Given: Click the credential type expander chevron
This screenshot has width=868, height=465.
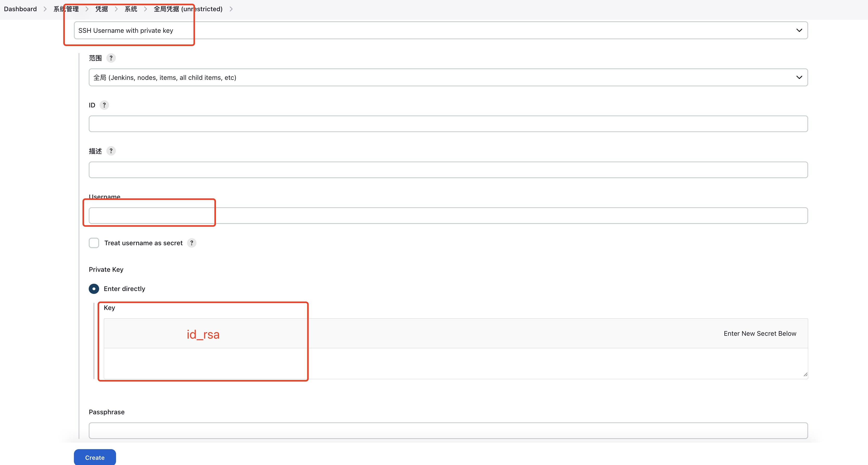Looking at the screenshot, I should coord(799,30).
